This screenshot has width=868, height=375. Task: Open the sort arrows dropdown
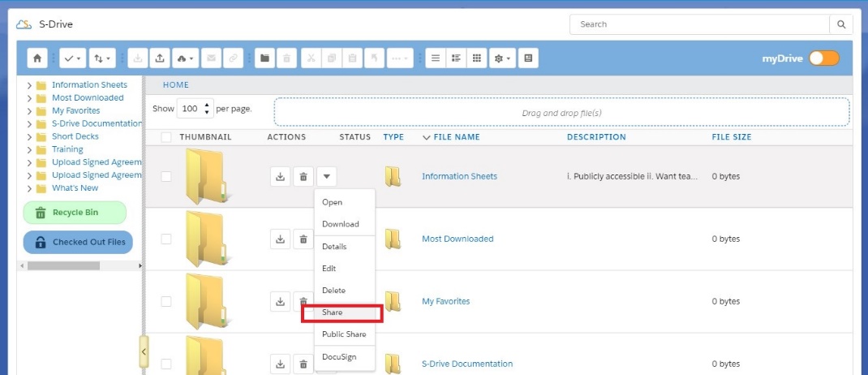(102, 58)
